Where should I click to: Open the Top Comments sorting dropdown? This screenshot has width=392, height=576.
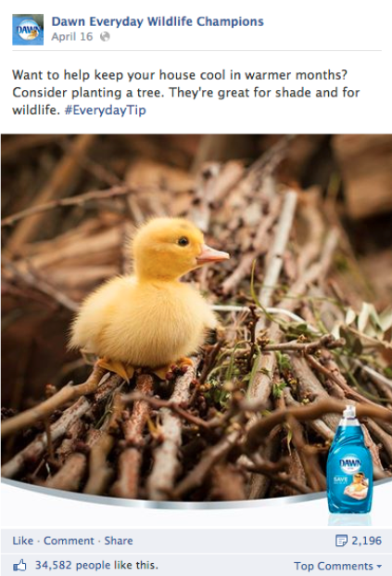tap(337, 566)
